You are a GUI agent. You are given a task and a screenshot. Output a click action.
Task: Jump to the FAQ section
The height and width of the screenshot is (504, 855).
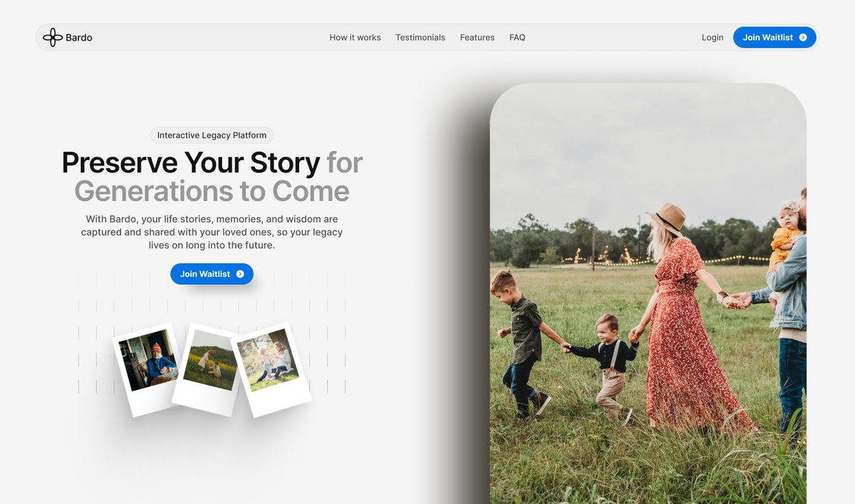pyautogui.click(x=517, y=38)
